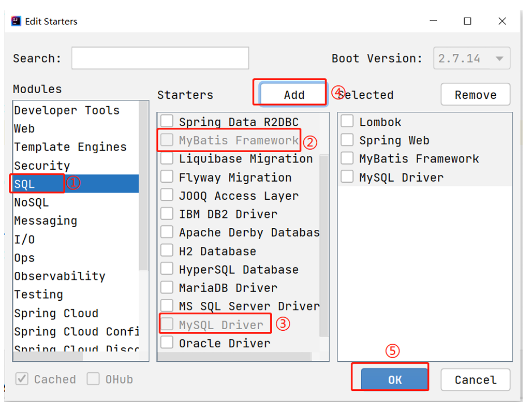Toggle the Cached checkbox
This screenshot has height=411, width=532.
22,379
